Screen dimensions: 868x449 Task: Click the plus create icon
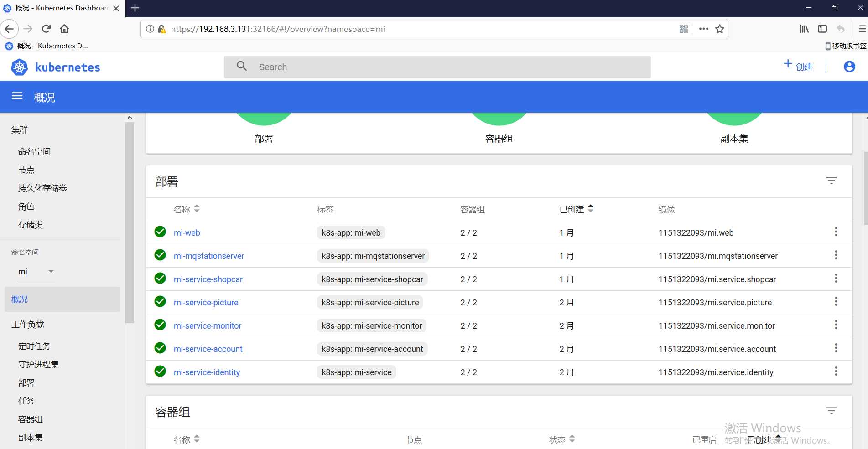click(x=788, y=64)
